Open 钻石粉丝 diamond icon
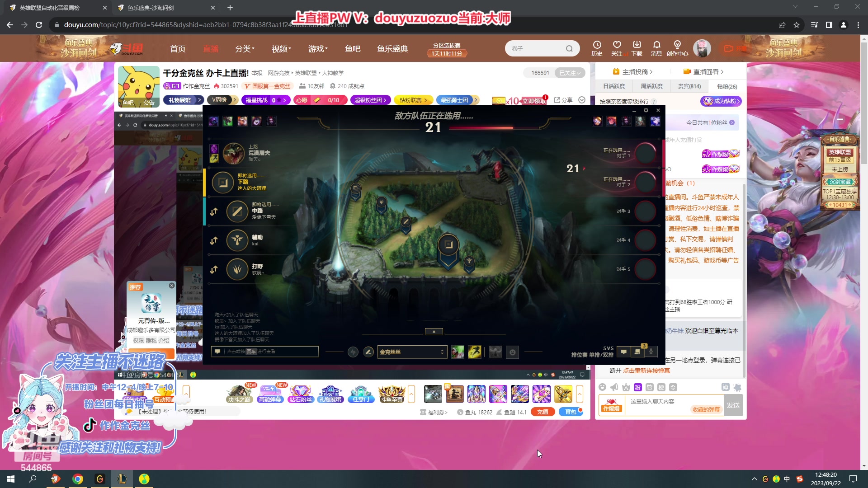 pos(301,394)
